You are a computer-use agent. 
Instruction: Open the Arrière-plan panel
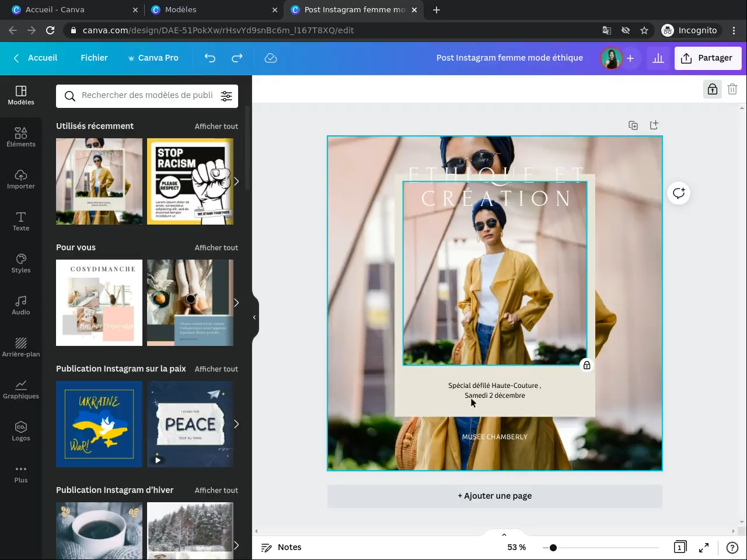click(21, 347)
